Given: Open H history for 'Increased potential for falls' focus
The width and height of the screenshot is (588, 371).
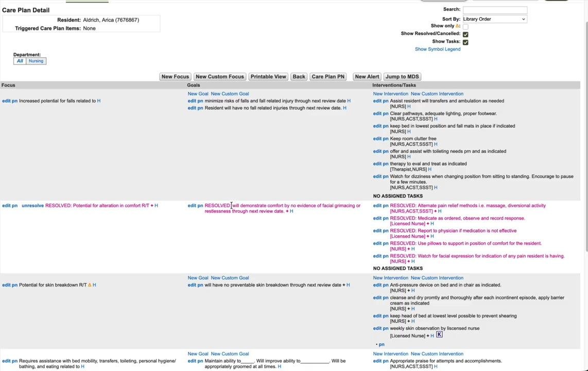Looking at the screenshot, I should click(x=99, y=101).
